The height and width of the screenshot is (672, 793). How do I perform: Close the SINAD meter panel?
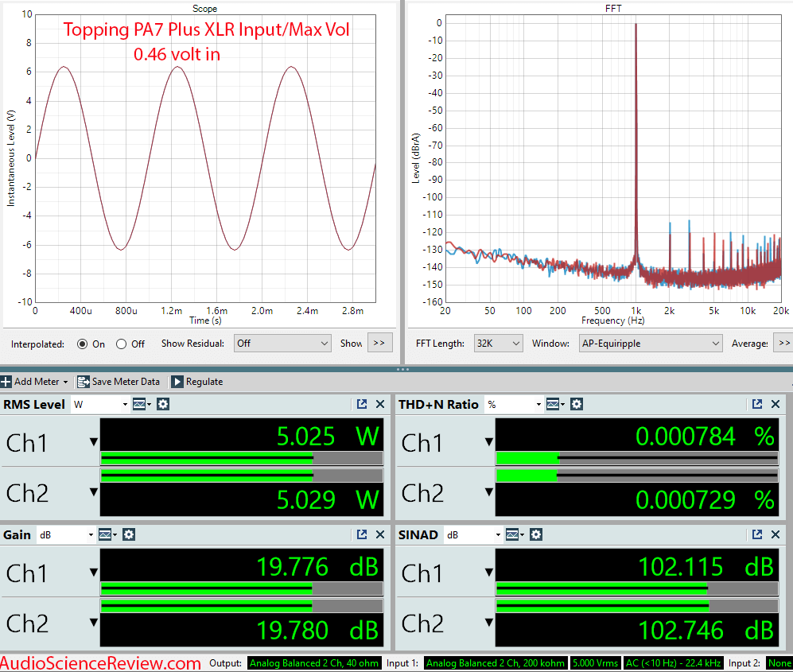pos(776,534)
